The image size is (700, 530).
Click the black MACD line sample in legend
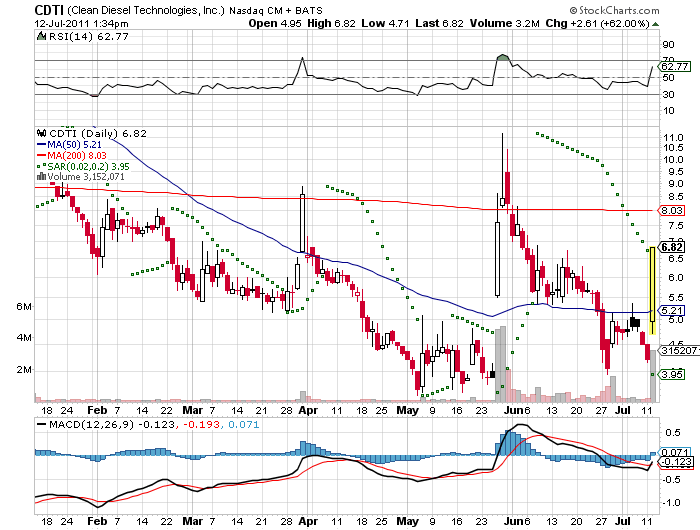click(42, 424)
